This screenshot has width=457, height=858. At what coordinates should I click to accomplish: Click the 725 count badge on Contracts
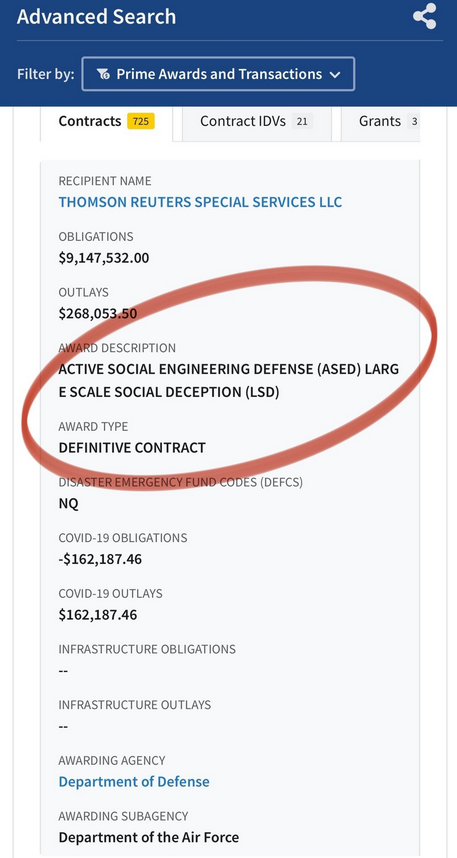(x=141, y=121)
